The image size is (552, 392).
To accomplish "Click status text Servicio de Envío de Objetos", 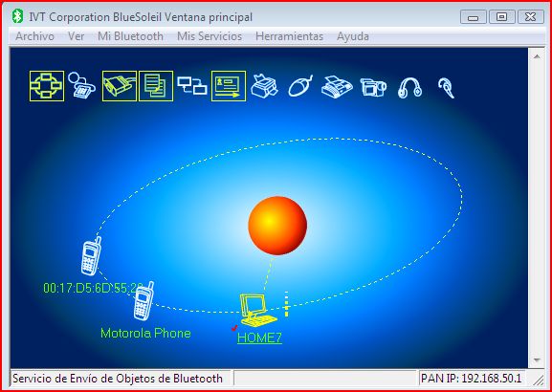I will coord(118,379).
